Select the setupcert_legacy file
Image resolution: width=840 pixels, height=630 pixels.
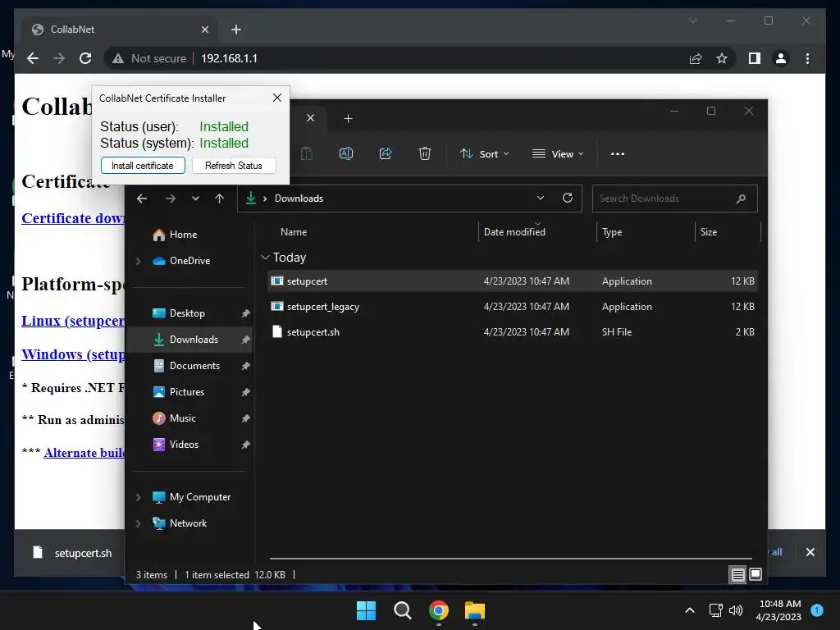pyautogui.click(x=512, y=307)
